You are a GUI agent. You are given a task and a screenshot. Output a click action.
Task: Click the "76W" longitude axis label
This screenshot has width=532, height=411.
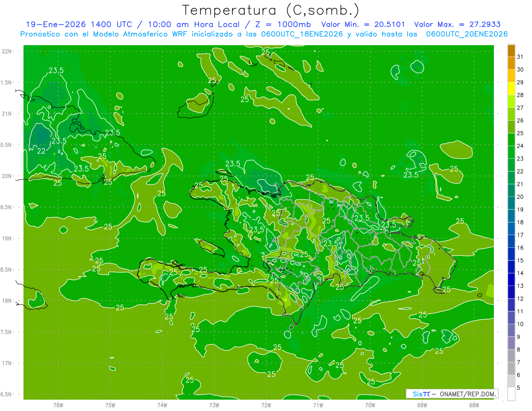[x=58, y=405]
